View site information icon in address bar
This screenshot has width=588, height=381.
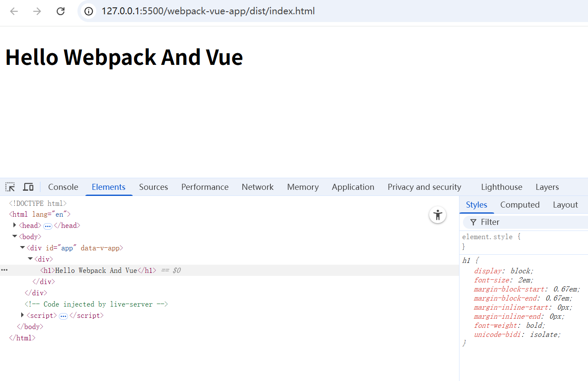click(x=89, y=11)
